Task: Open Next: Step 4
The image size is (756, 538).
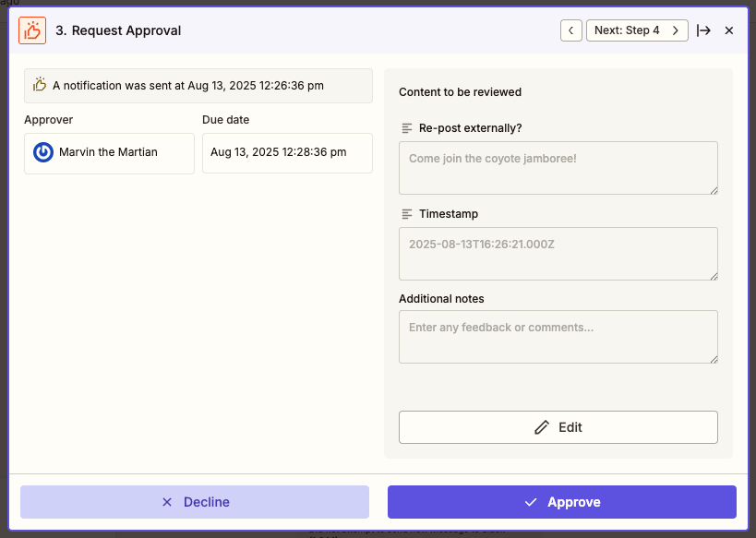Action: pyautogui.click(x=628, y=30)
